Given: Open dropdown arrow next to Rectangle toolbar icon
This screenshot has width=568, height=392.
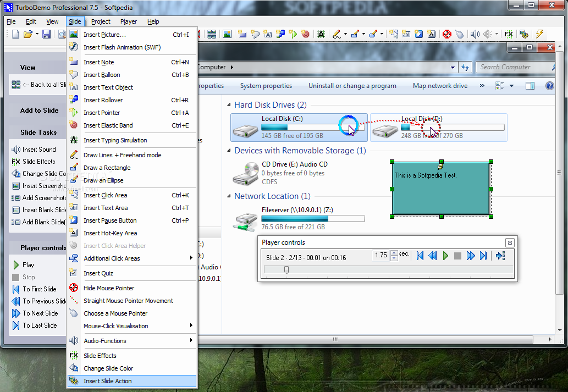Looking at the screenshot, I should [363, 34].
